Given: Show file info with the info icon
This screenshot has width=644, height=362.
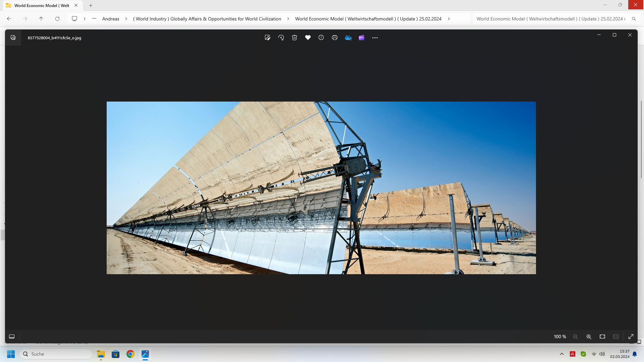Looking at the screenshot, I should tap(321, 38).
